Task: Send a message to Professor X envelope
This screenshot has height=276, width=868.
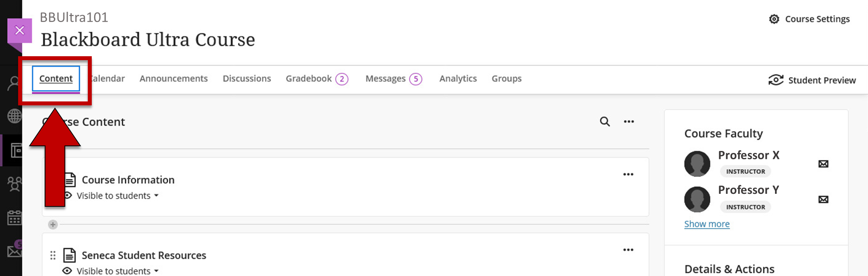Action: (823, 164)
